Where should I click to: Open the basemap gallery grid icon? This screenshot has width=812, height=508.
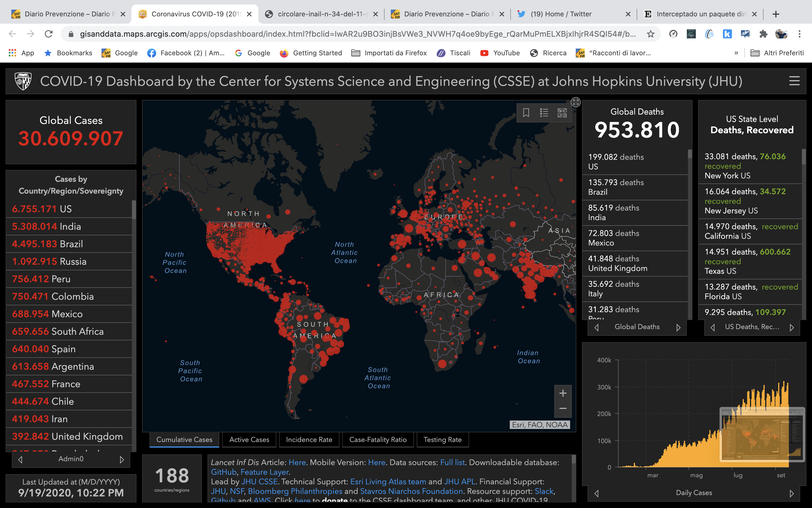point(562,113)
